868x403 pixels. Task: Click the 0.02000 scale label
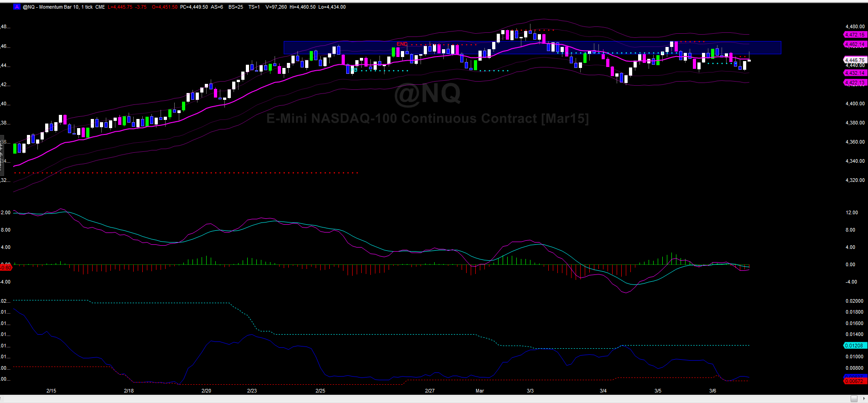tap(854, 301)
